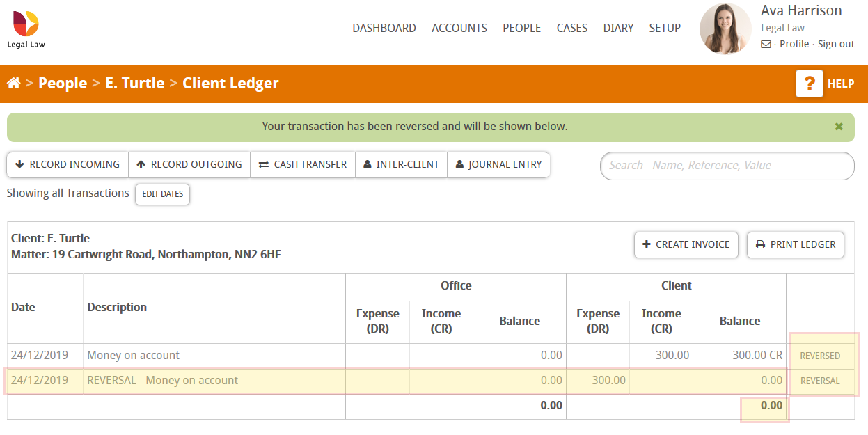Click the Create Invoice button
Viewport: 868px width, 435px height.
[x=686, y=244]
